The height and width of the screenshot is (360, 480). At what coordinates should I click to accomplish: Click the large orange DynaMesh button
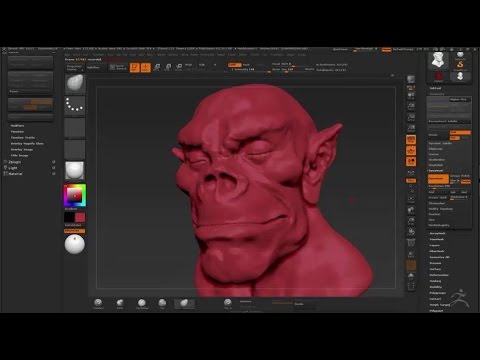point(438,179)
